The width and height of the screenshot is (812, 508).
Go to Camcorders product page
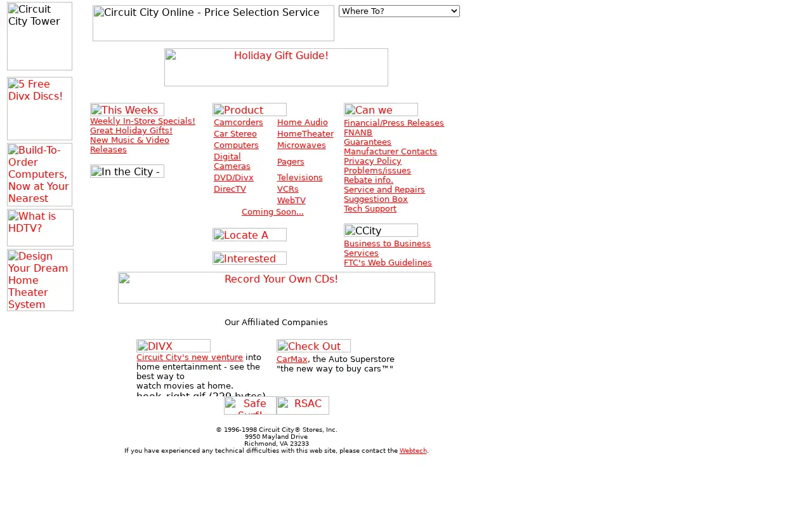pyautogui.click(x=239, y=123)
